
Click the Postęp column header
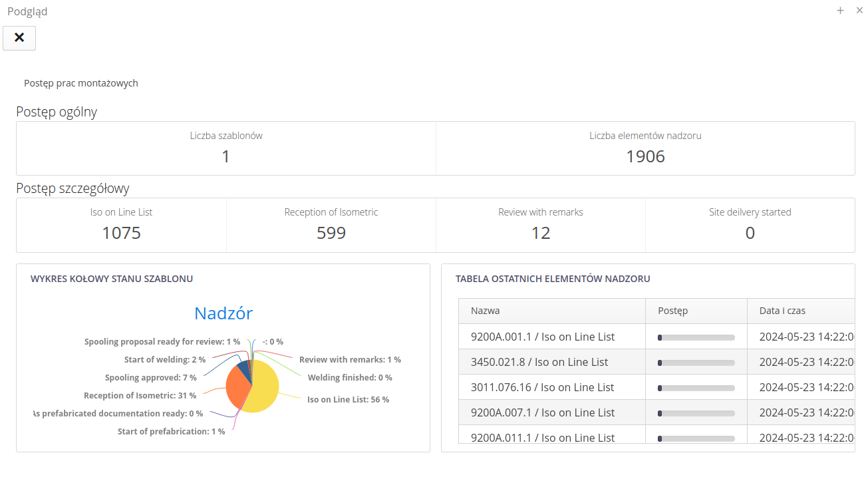click(672, 311)
